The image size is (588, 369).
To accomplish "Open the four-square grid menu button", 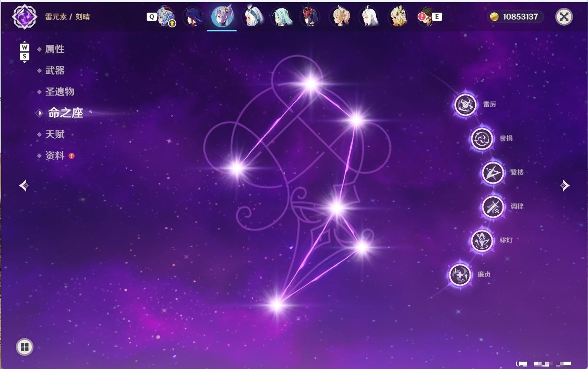I will point(24,347).
